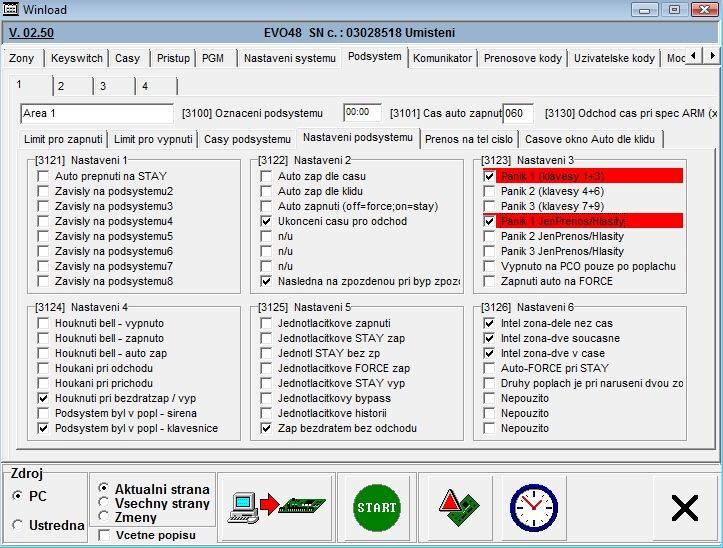Screen dimensions: 723x548
Task: Select partition tab 2
Action: [60, 86]
